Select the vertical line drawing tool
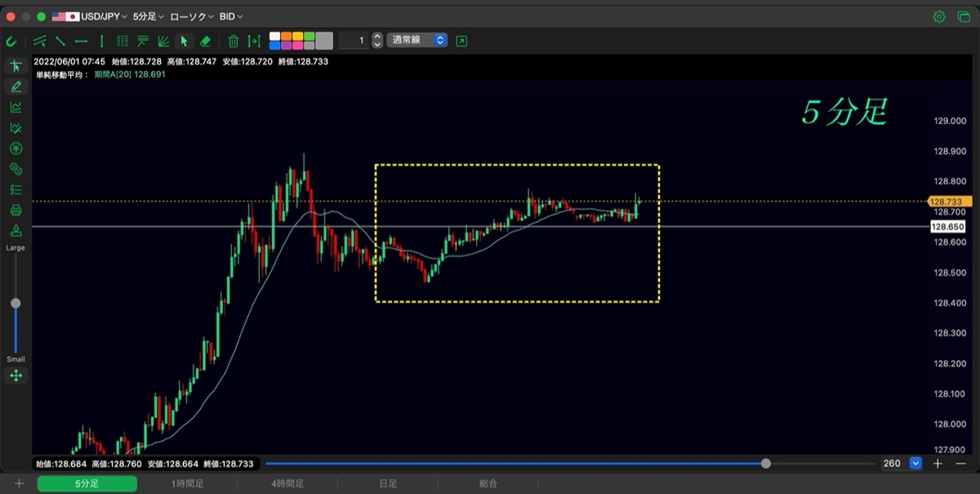 (102, 41)
